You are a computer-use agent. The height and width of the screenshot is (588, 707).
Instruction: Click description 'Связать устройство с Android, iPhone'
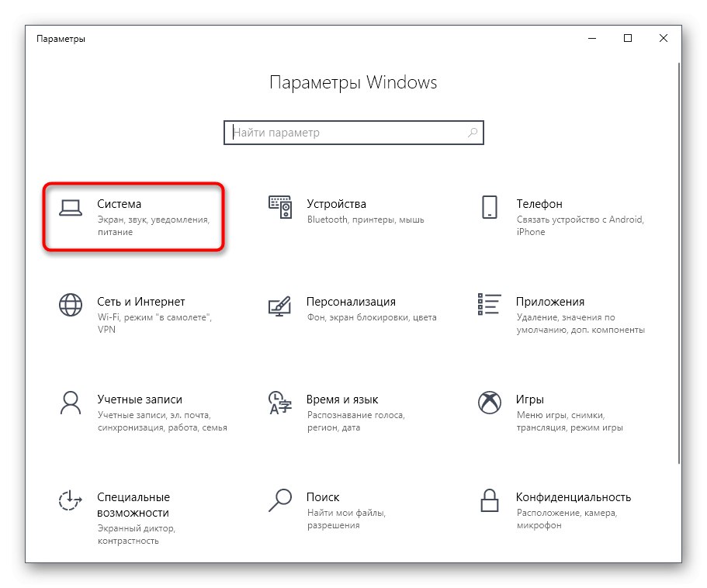pos(581,225)
